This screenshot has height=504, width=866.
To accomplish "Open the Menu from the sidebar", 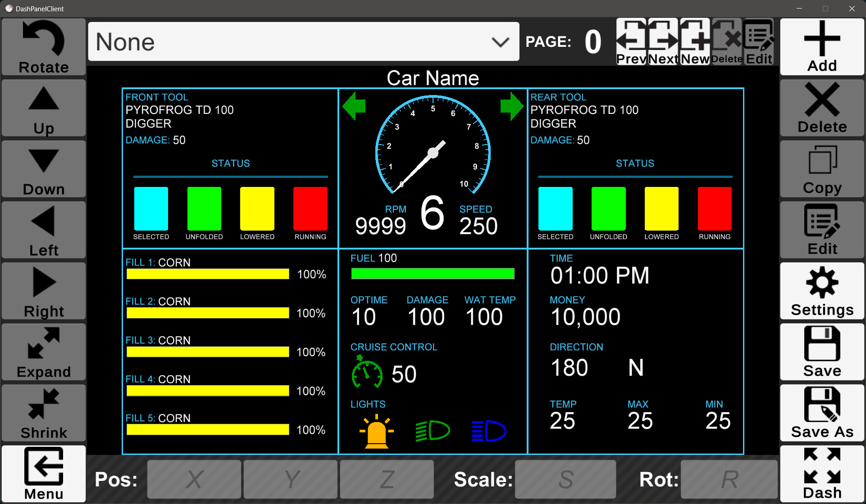I will pyautogui.click(x=43, y=473).
